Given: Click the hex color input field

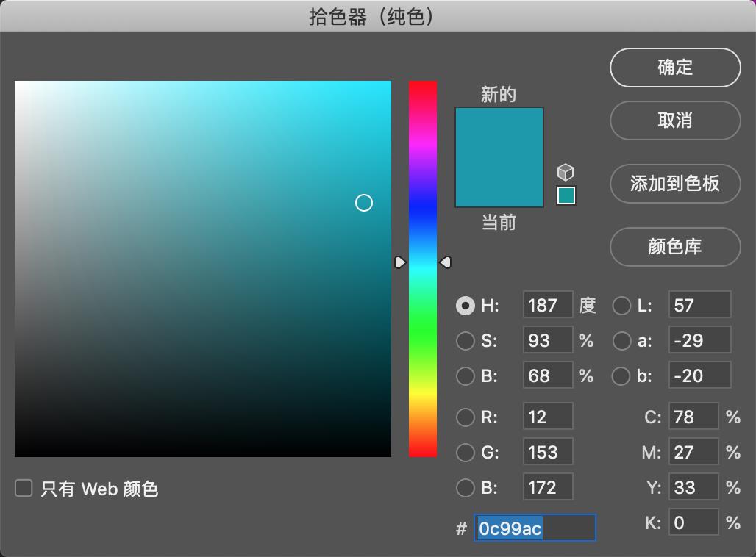Looking at the screenshot, I should [x=535, y=528].
